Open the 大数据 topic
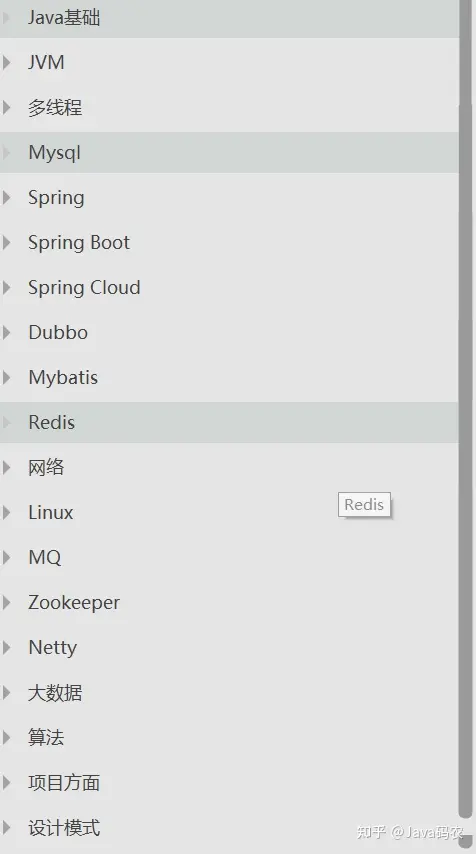This screenshot has height=854, width=476. click(55, 692)
